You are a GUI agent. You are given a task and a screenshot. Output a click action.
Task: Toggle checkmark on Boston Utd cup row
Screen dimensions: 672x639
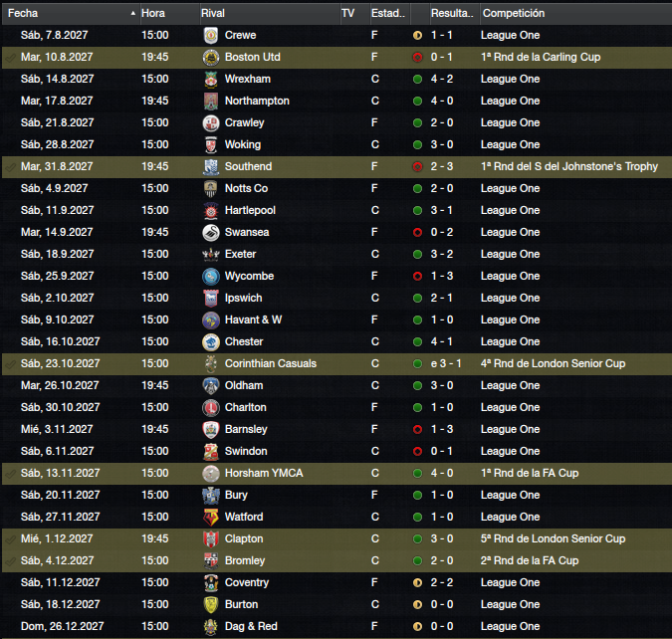pos(10,58)
